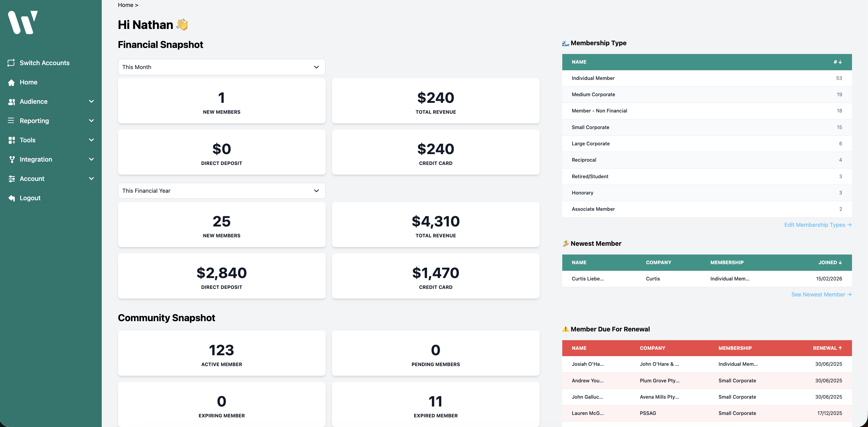The image size is (868, 427).
Task: Select the Integration icon in the sidebar
Action: 11,159
